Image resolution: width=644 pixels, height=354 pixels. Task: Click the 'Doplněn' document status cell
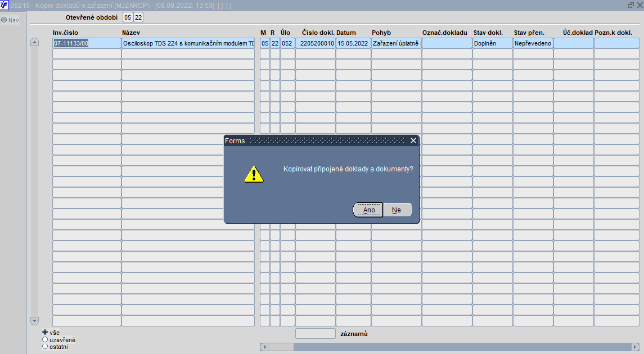tap(493, 43)
